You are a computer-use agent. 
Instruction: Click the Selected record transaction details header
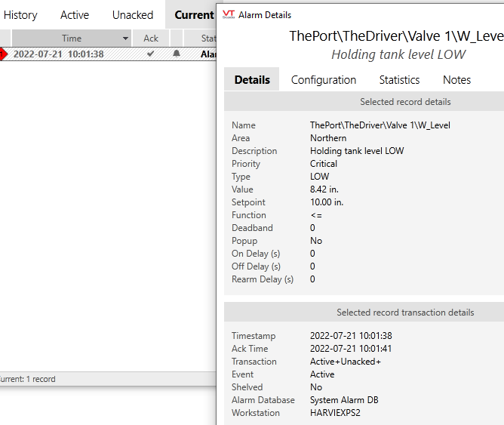coord(405,313)
